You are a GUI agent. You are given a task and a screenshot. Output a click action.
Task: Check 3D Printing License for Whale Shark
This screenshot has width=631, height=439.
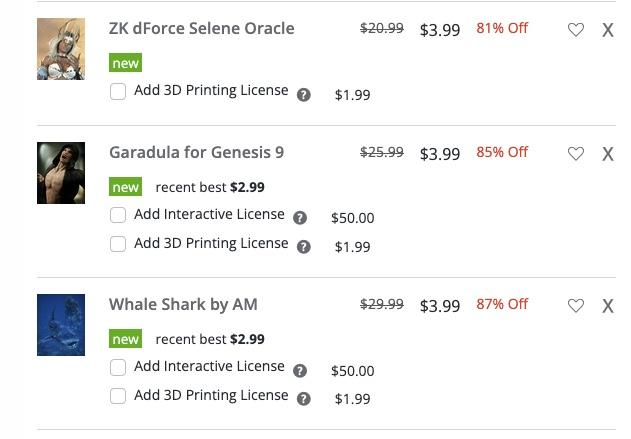click(x=118, y=396)
